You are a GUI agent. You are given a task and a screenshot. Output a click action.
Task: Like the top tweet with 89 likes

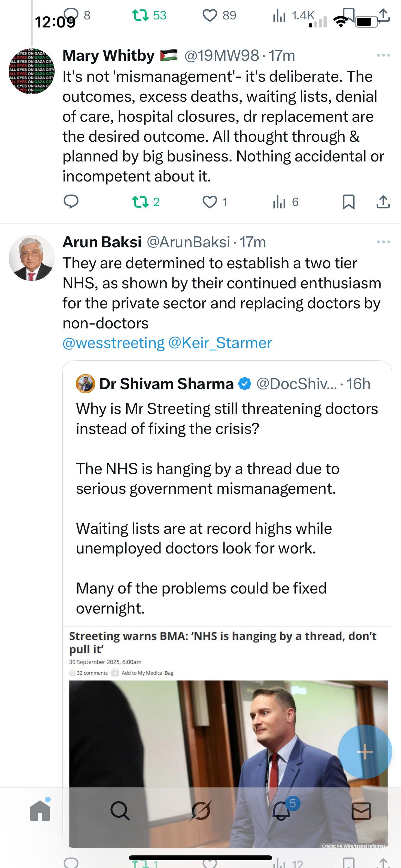[x=210, y=15]
